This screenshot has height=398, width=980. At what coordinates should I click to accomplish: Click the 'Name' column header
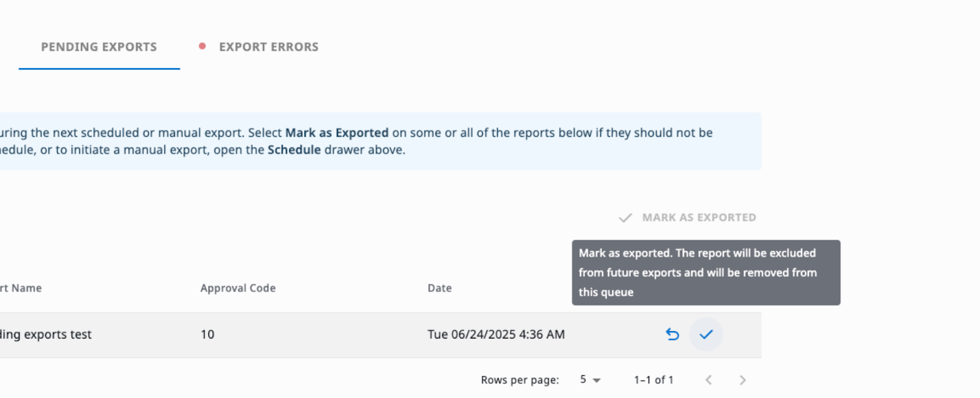pos(21,288)
